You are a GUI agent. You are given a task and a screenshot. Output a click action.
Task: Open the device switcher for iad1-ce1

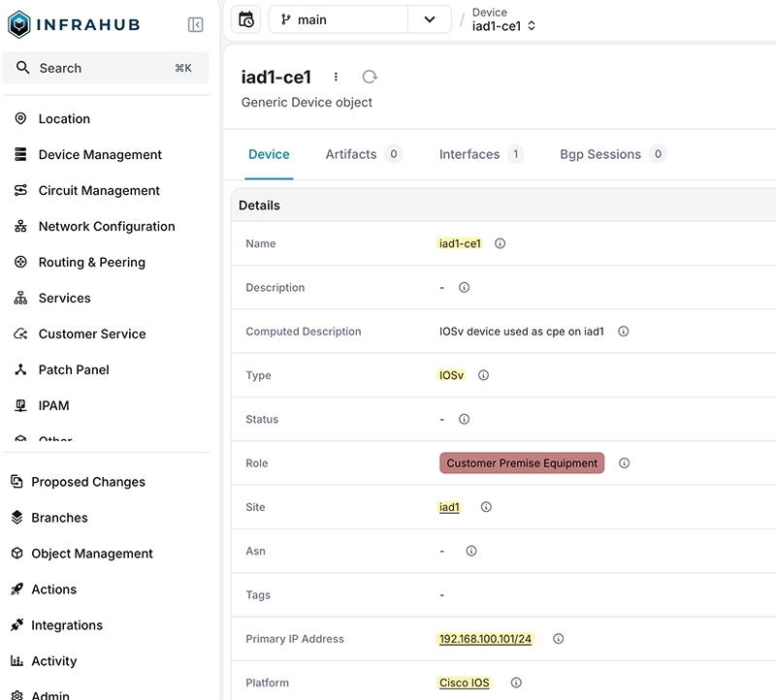tap(530, 26)
